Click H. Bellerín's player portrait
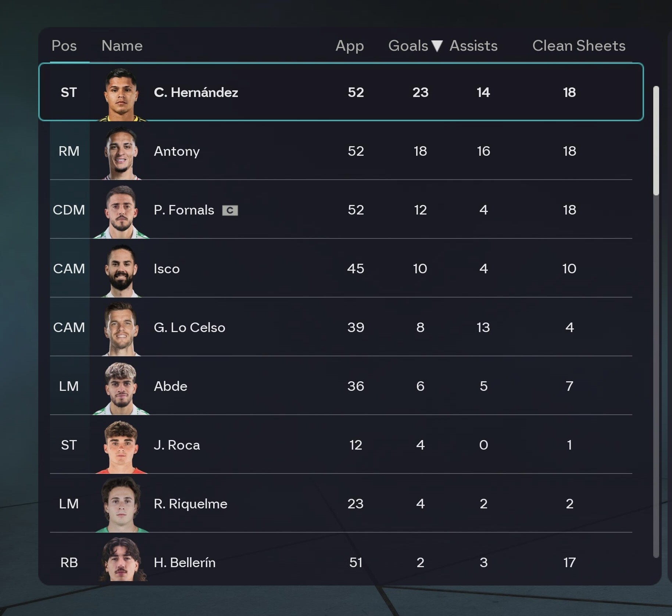The width and height of the screenshot is (672, 616). point(122,561)
